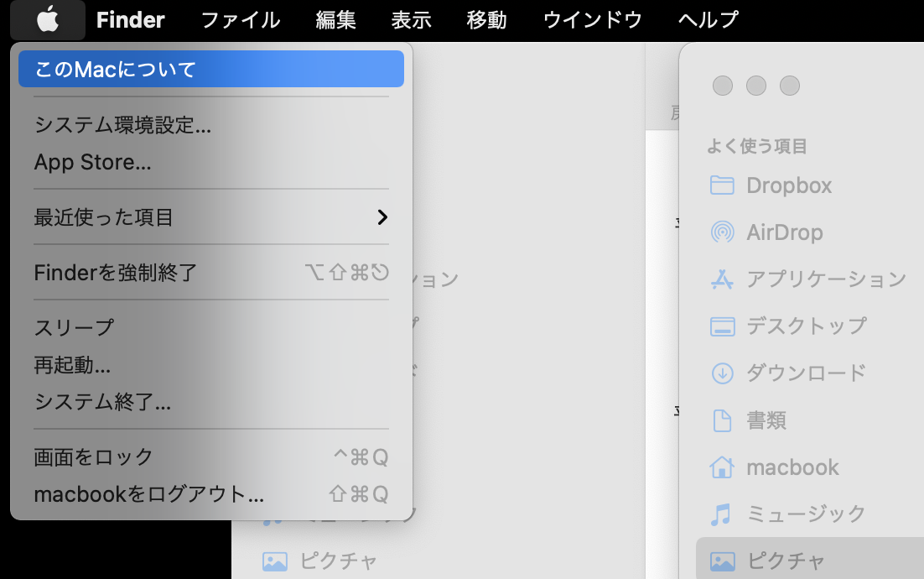Select the AirDrop icon in sidebar
924x579 pixels.
(x=722, y=232)
